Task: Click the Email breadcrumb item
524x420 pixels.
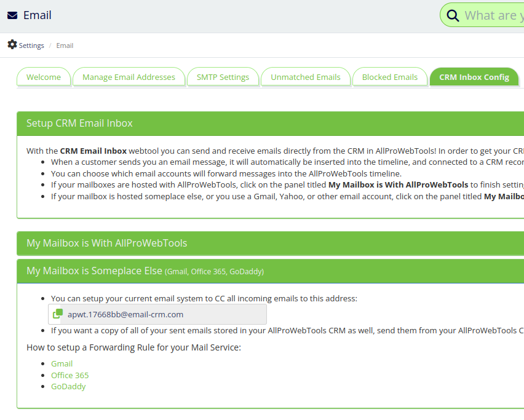Action: pos(65,46)
